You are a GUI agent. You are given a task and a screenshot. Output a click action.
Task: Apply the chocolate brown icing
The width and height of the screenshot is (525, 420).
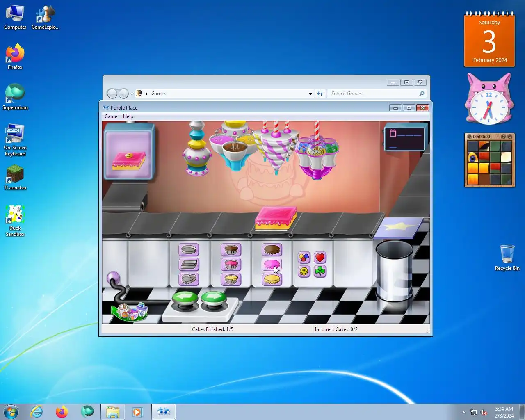pos(272,250)
